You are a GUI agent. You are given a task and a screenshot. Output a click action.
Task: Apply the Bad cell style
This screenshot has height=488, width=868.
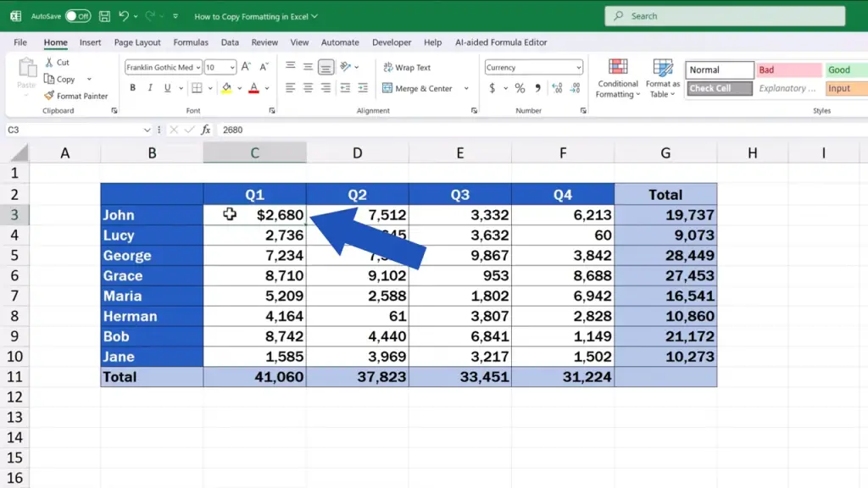click(x=788, y=70)
